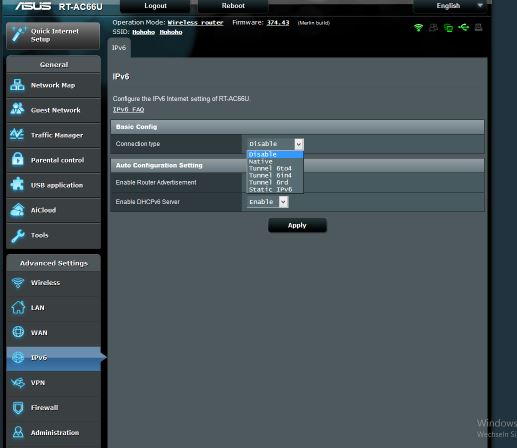The image size is (517, 448).
Task: Click the USB application puzzle icon
Action: click(17, 184)
